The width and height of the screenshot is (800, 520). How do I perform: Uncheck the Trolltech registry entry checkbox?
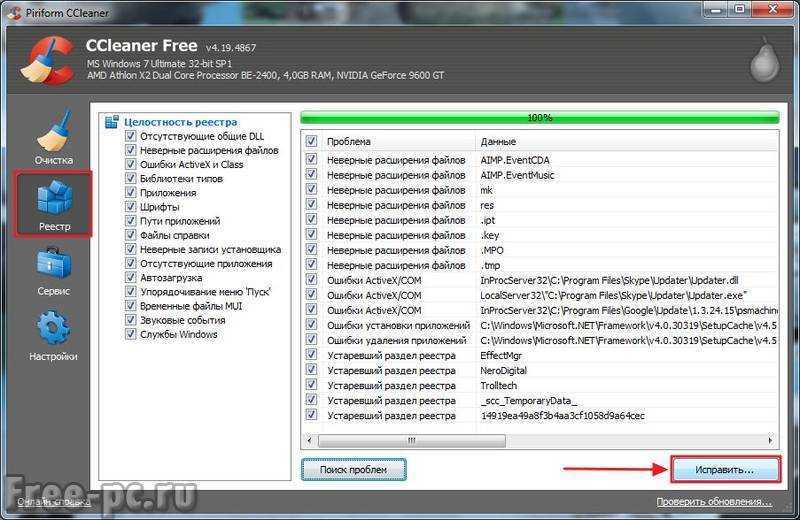(311, 385)
